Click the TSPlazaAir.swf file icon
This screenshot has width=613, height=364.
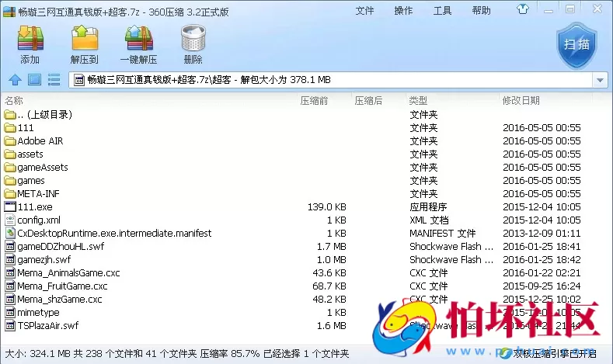pos(10,325)
